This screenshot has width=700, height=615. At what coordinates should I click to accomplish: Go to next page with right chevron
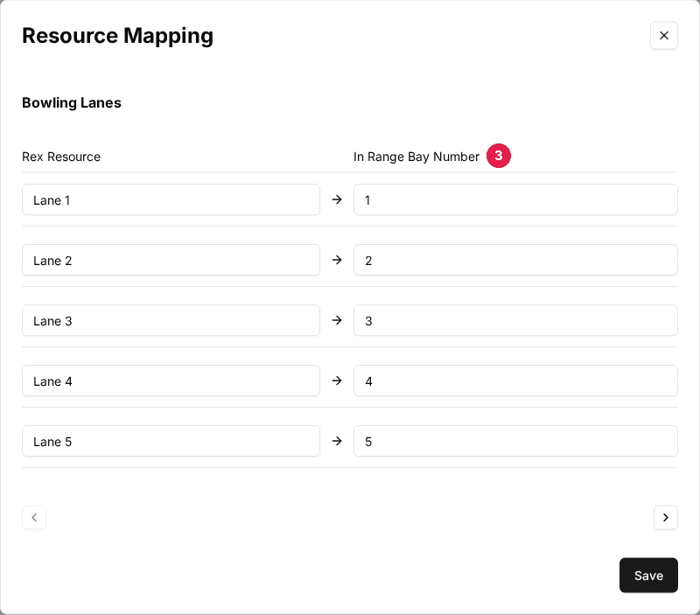[666, 517]
